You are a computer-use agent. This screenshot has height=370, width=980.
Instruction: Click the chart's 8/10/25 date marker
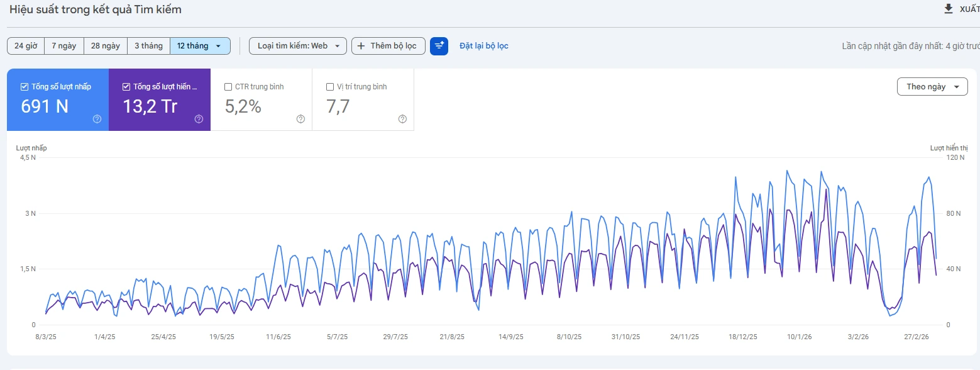click(568, 337)
